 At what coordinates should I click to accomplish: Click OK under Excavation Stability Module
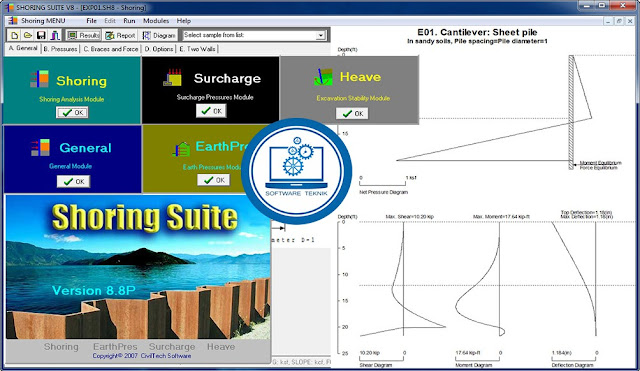pyautogui.click(x=352, y=113)
